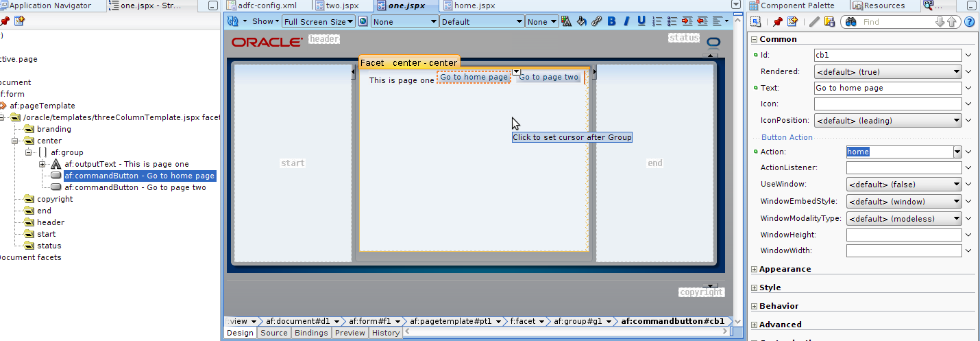Click the numbered list icon
This screenshot has width=980, height=341.
(658, 21)
